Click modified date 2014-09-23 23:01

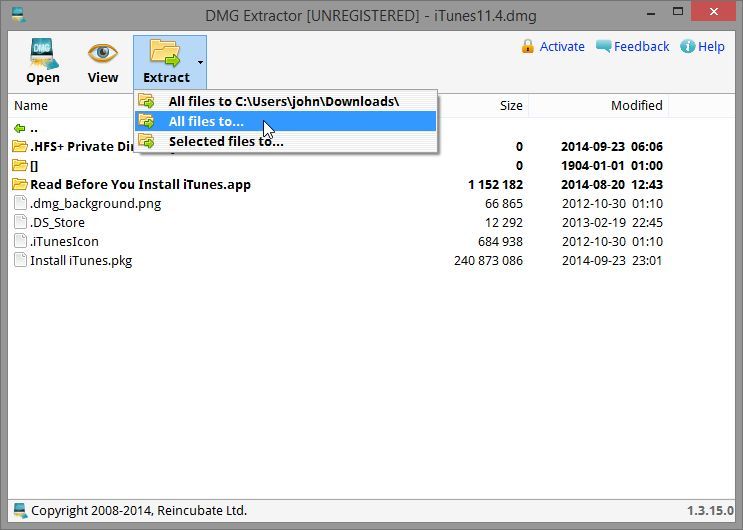coord(612,260)
